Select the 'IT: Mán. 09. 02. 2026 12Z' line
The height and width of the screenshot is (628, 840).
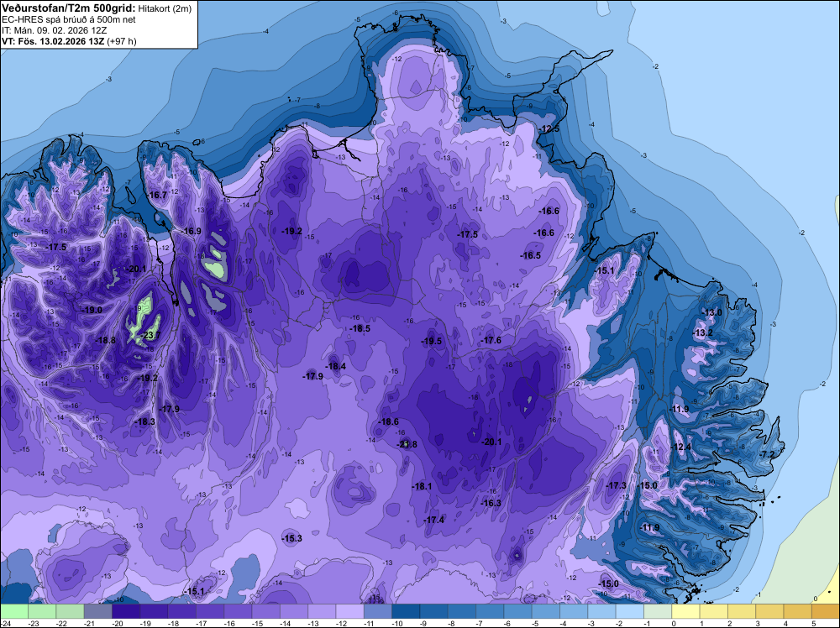pos(54,30)
